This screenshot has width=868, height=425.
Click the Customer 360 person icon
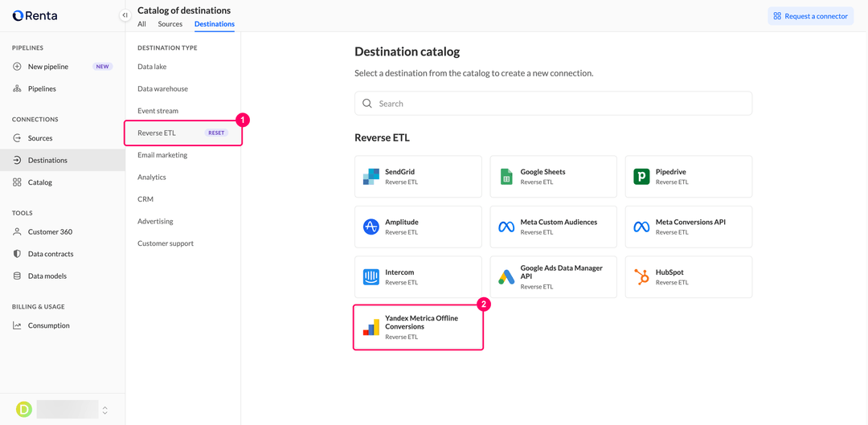pos(17,232)
